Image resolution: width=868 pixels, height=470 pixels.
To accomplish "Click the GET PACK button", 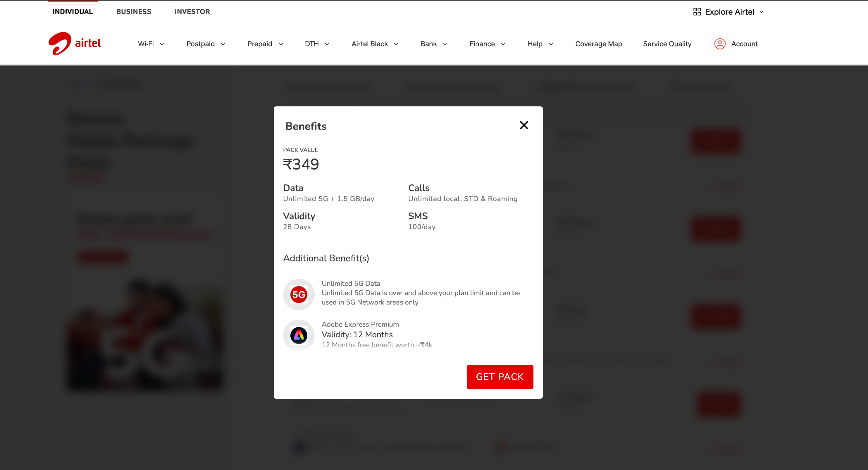I will click(x=500, y=377).
